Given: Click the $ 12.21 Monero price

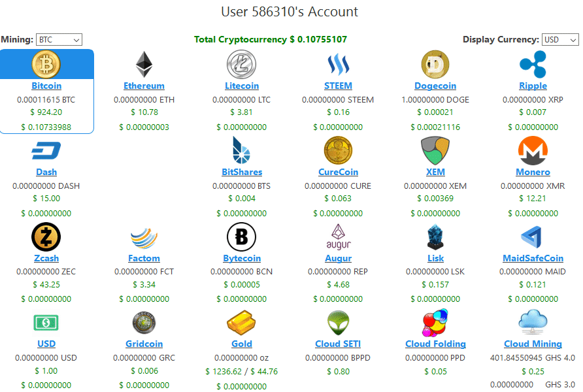Looking at the screenshot, I should pyautogui.click(x=533, y=199).
